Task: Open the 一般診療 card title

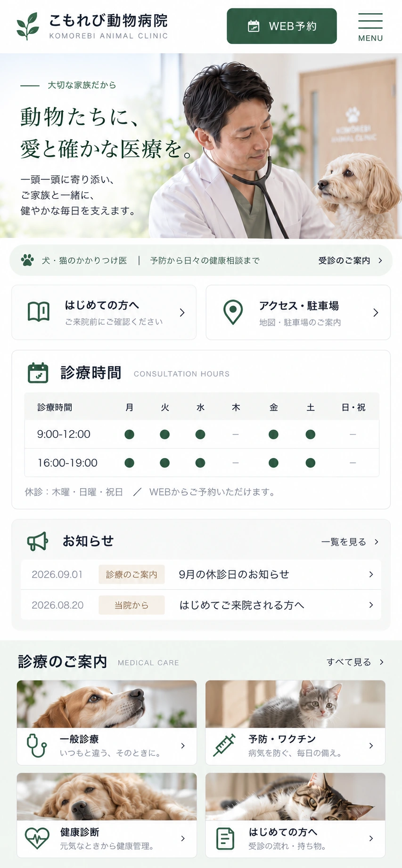Action: tap(79, 739)
